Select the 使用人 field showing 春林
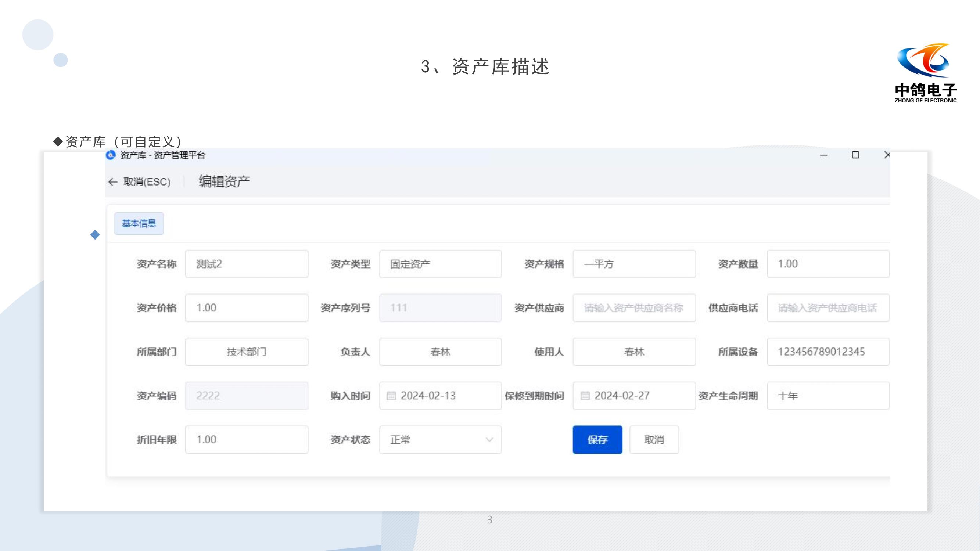Viewport: 980px width, 551px height. pos(635,352)
